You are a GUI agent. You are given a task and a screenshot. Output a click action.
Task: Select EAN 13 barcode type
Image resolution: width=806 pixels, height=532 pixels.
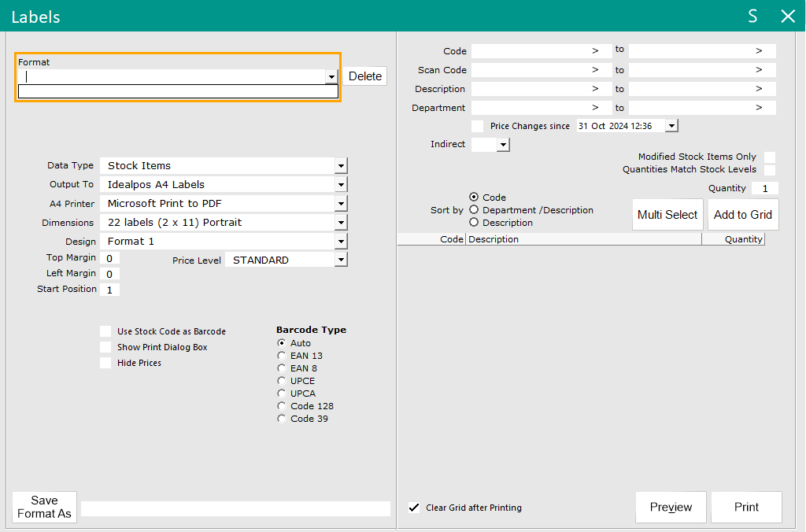coord(282,356)
